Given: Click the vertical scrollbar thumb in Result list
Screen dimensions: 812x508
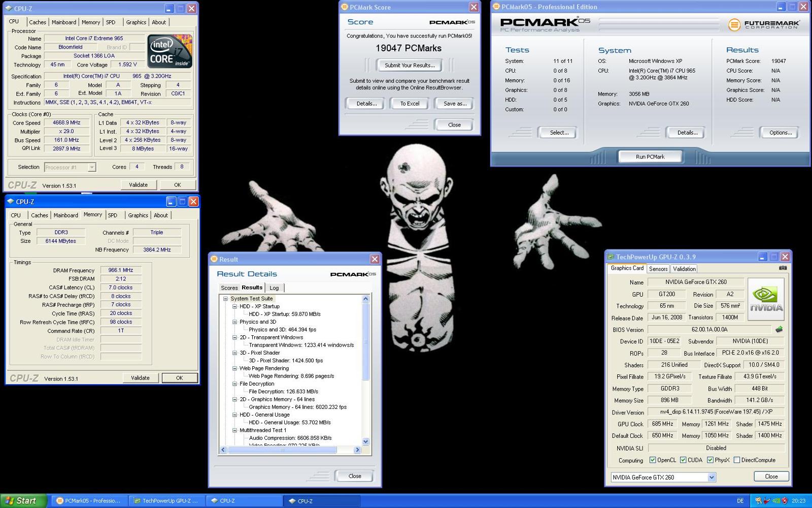Looking at the screenshot, I should pos(365,341).
